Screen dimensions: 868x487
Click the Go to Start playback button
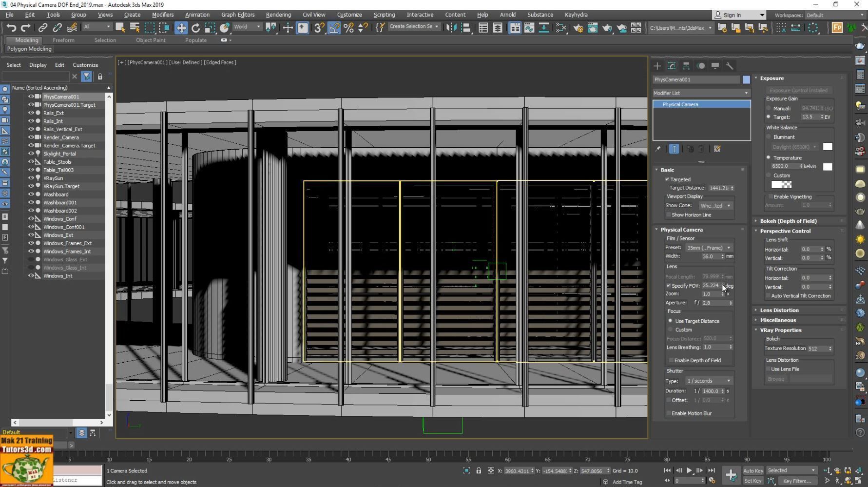(667, 471)
